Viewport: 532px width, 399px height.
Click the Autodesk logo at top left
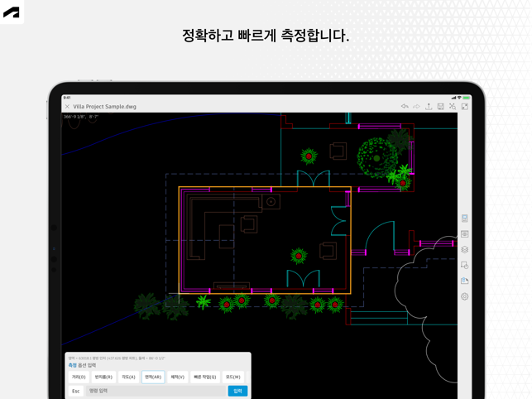point(12,12)
